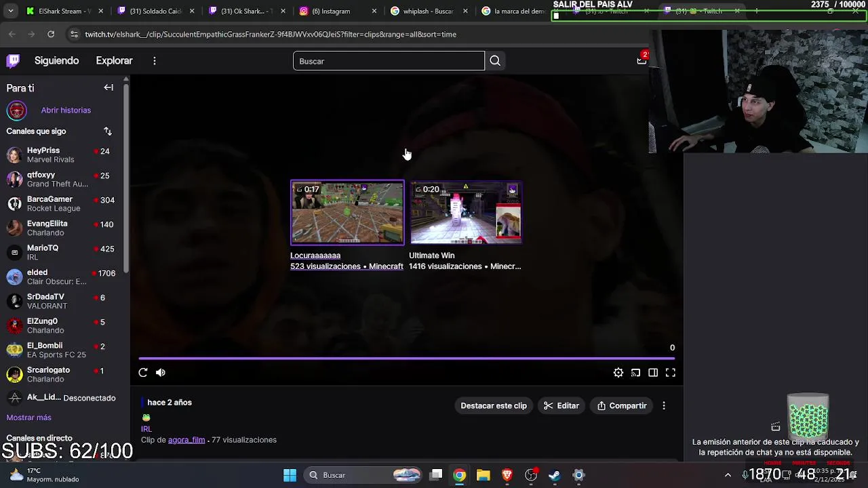Click the Compartir button
The height and width of the screenshot is (488, 868).
click(622, 405)
